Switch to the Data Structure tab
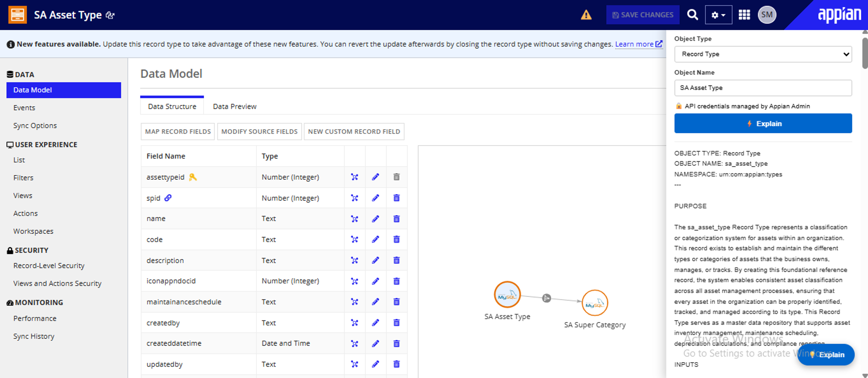868x378 pixels. (172, 106)
